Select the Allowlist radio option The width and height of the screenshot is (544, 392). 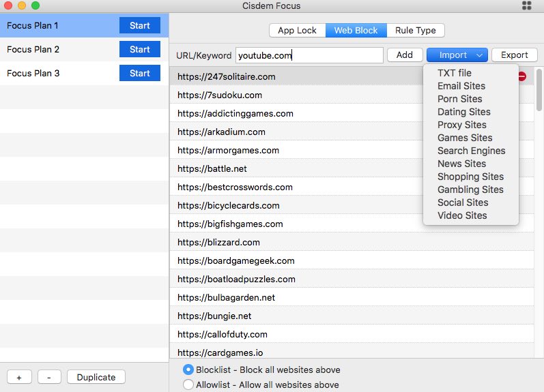188,385
